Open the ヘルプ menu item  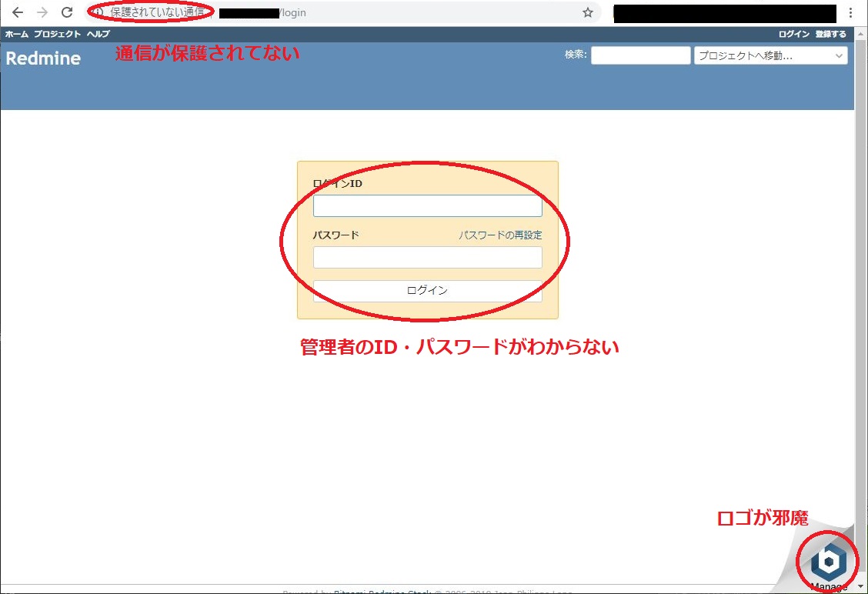click(x=98, y=34)
